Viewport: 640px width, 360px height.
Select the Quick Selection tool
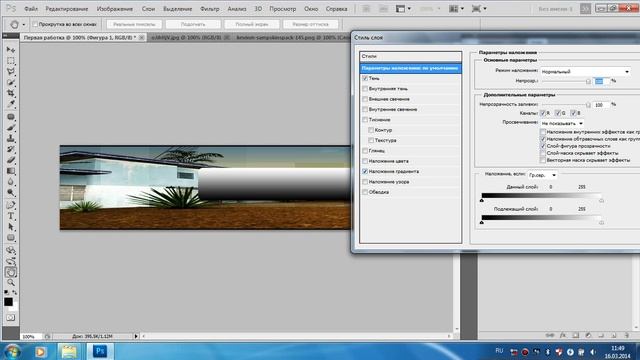[x=11, y=82]
